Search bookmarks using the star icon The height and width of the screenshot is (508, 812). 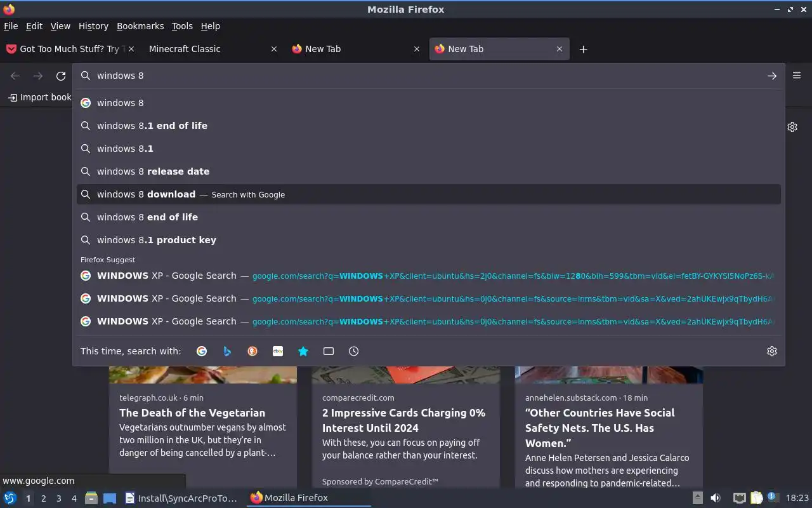[x=303, y=351]
